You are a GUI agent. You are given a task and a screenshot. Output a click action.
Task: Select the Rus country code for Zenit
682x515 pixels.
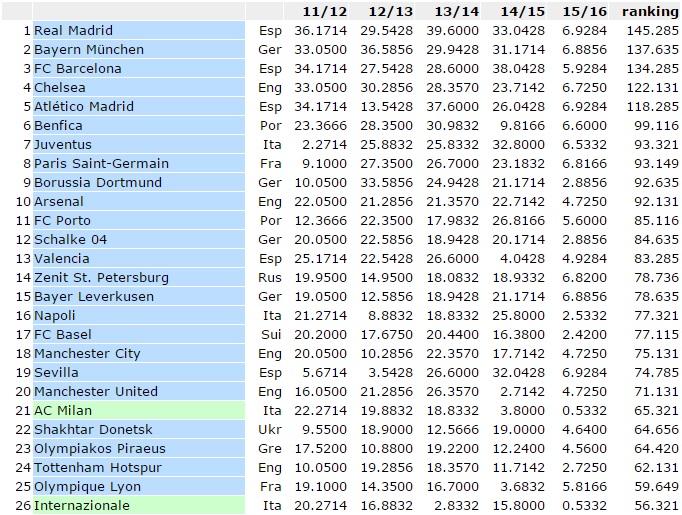(x=269, y=278)
